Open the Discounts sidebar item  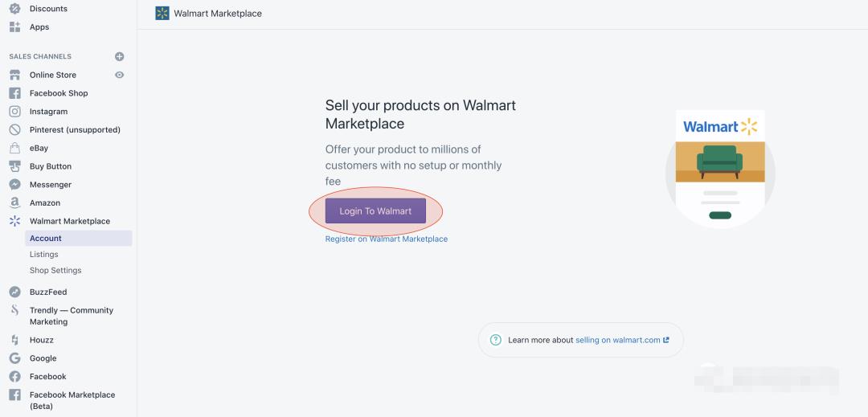(48, 9)
